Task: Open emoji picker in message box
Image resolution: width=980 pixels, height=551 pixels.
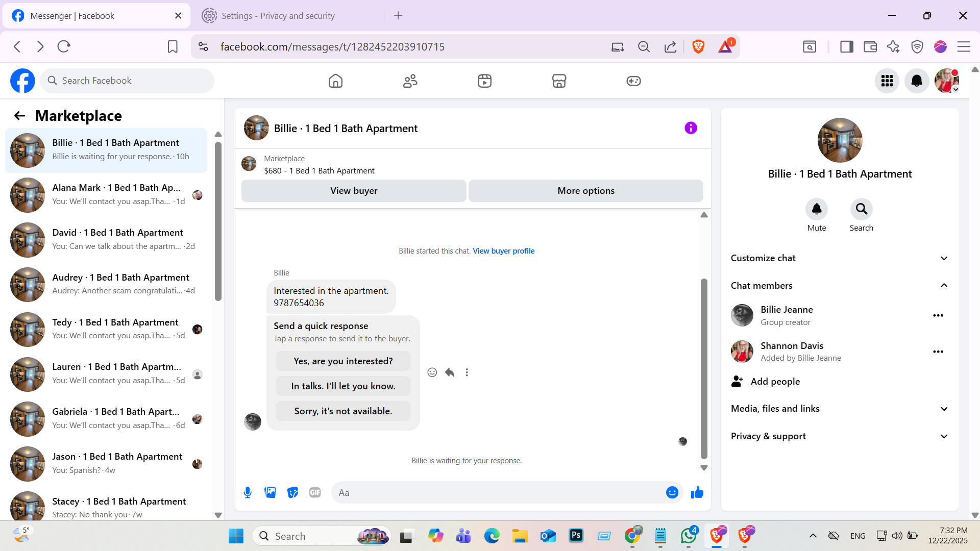Action: 672,492
